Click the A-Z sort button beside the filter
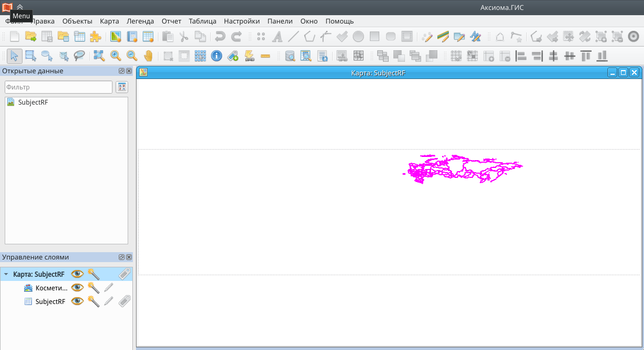Image resolution: width=644 pixels, height=350 pixels. click(121, 87)
